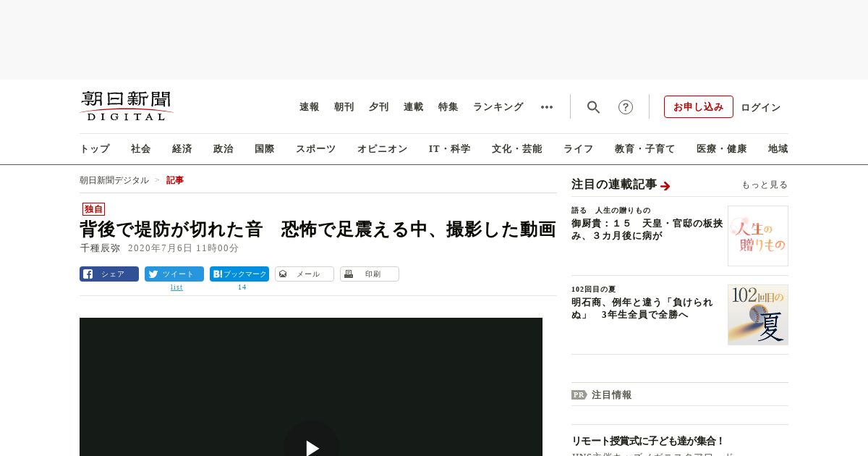Image resolution: width=868 pixels, height=456 pixels.
Task: Click the 注目情報 heading
Action: coord(612,394)
